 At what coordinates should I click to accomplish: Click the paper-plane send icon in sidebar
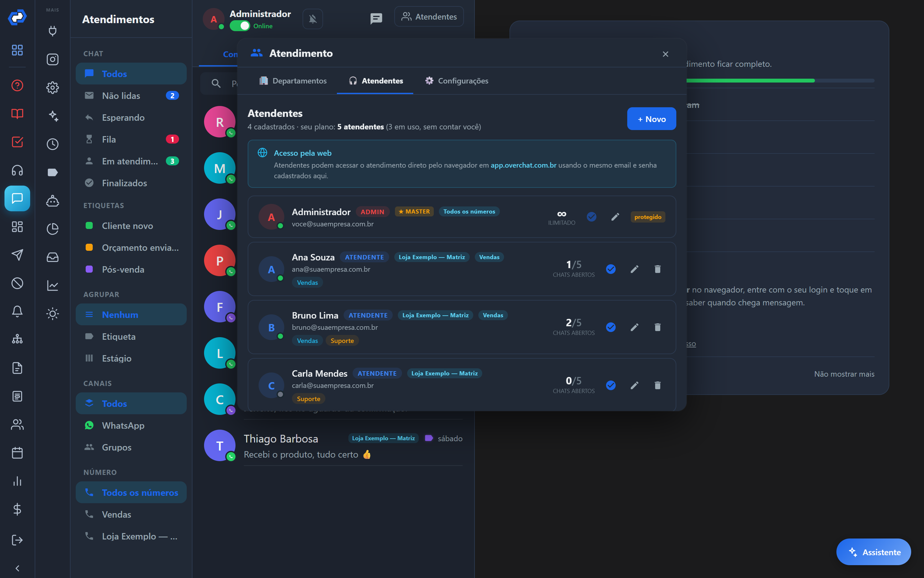click(17, 255)
